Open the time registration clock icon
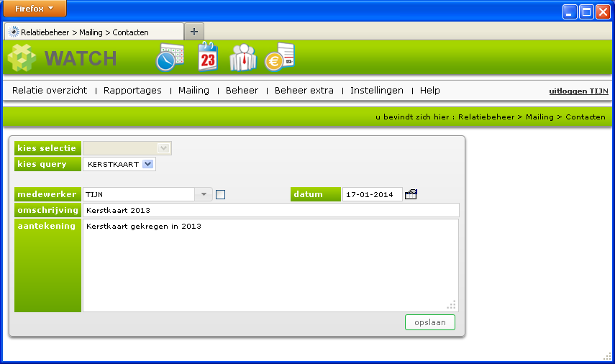 [170, 58]
